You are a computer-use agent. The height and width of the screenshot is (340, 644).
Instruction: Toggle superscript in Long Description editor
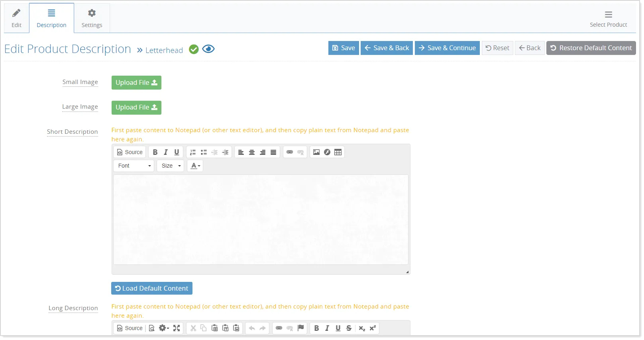click(x=373, y=328)
